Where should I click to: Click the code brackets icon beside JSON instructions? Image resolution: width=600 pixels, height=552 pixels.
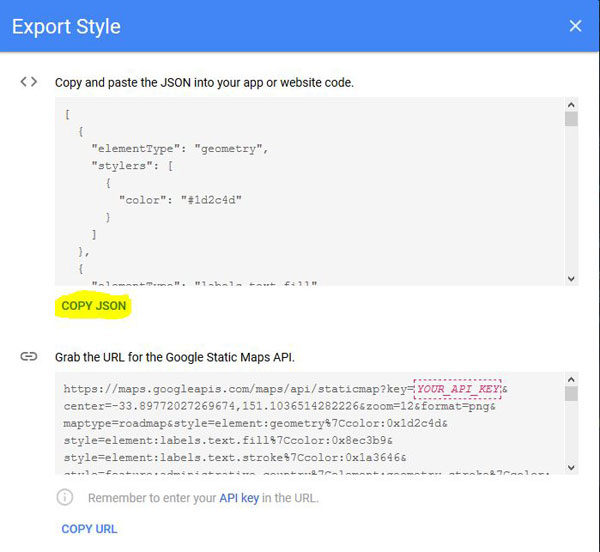29,81
